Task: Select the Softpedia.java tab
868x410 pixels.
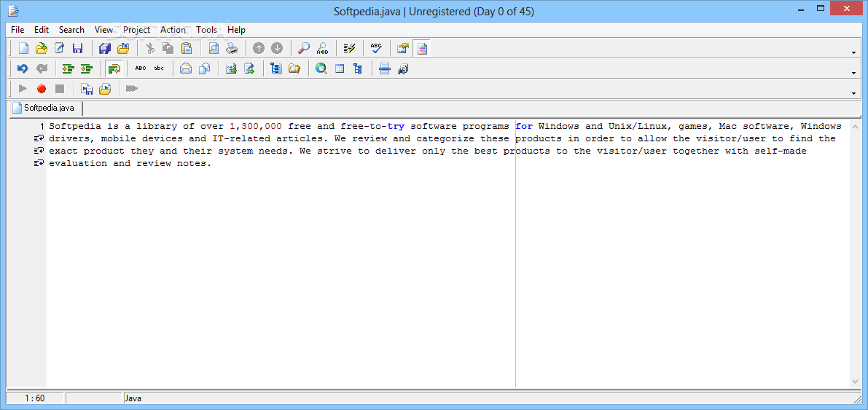Action: click(x=47, y=107)
